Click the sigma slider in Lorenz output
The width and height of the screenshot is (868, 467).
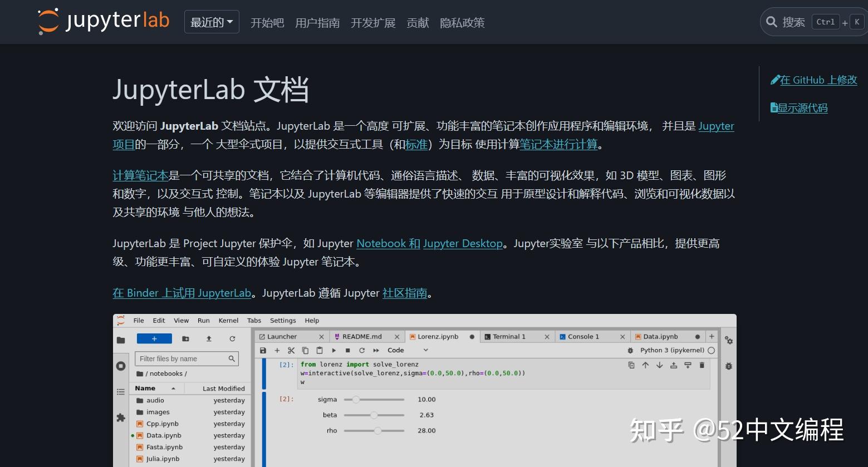pos(356,399)
